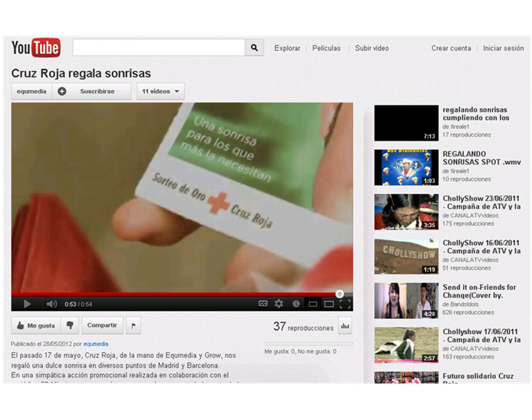The width and height of the screenshot is (532, 420).
Task: Open the Explorar menu item
Action: pos(287,48)
